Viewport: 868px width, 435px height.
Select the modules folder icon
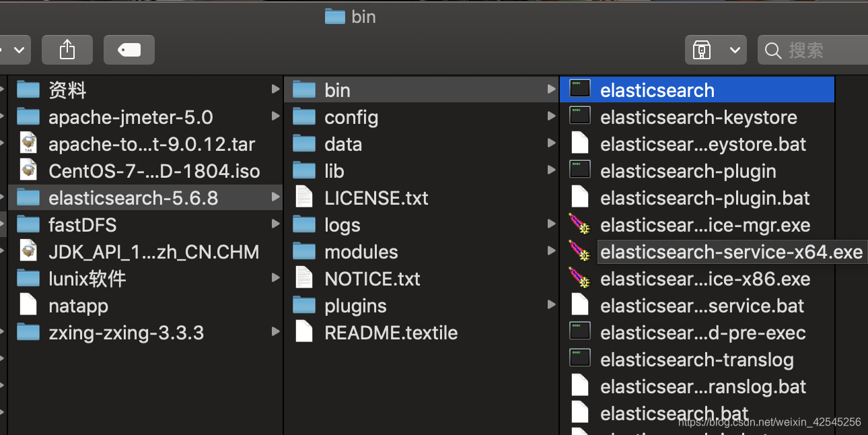(x=304, y=251)
